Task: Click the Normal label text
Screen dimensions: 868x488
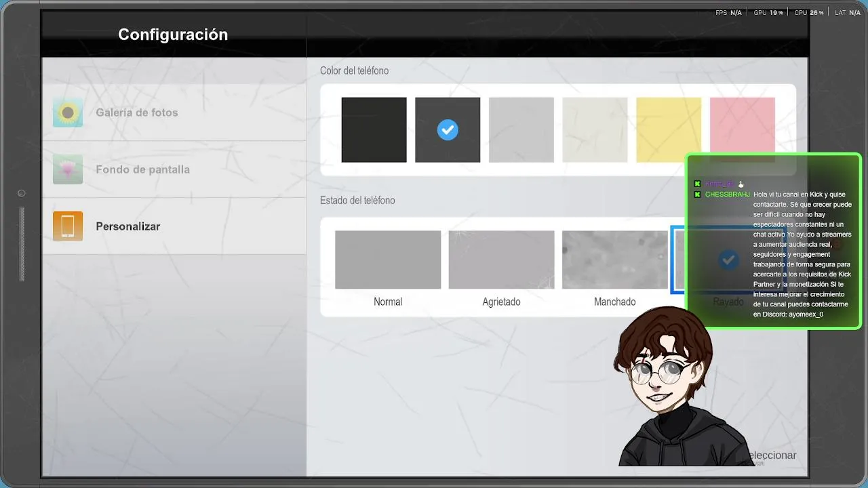Action: tap(388, 302)
